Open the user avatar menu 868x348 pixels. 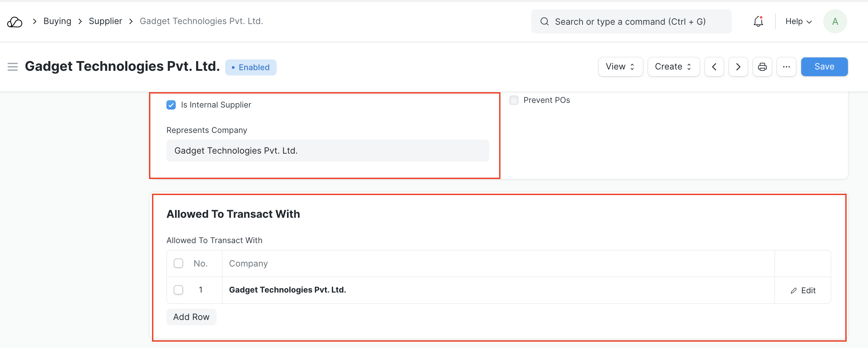coord(834,22)
